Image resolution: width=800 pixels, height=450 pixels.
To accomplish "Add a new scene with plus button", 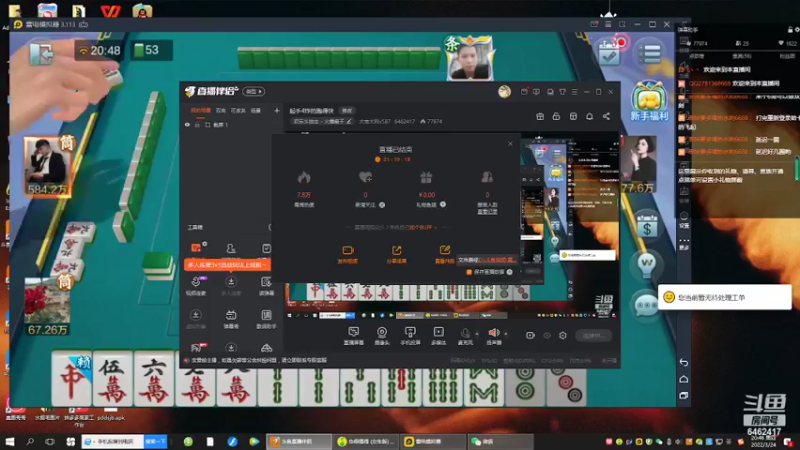I will pos(277,110).
